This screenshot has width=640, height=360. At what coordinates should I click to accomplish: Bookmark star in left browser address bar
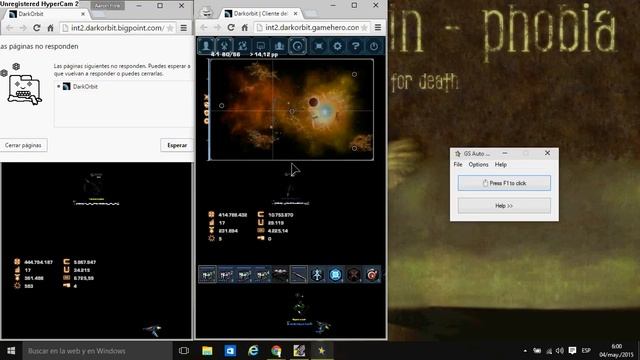[x=170, y=28]
